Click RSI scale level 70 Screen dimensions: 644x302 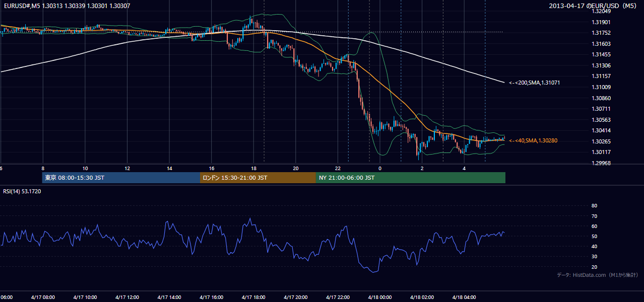tap(594, 216)
